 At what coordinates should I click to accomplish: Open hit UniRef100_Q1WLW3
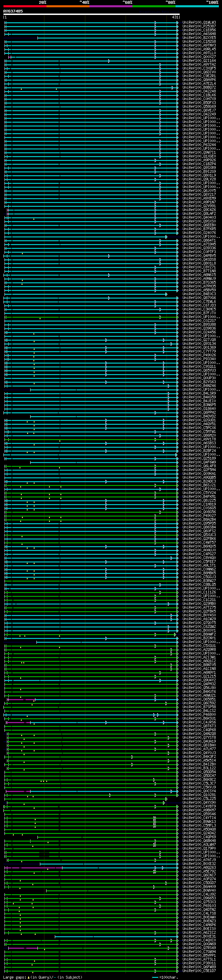(199, 23)
